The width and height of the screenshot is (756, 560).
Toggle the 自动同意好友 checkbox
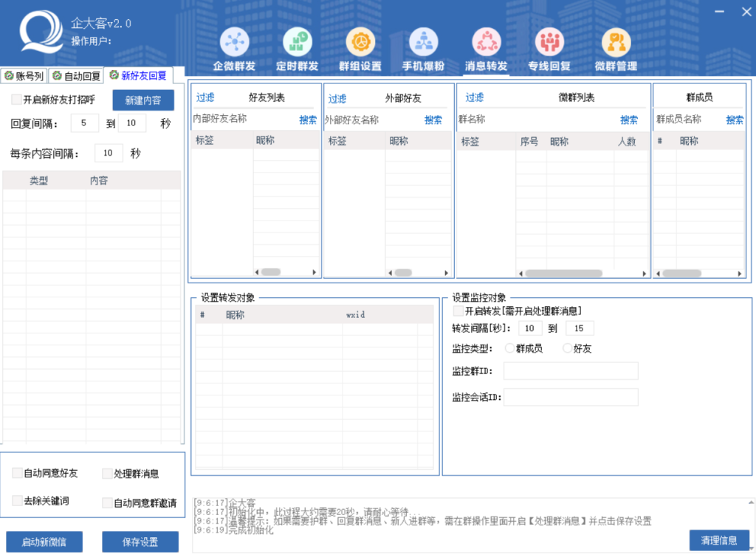(x=18, y=473)
